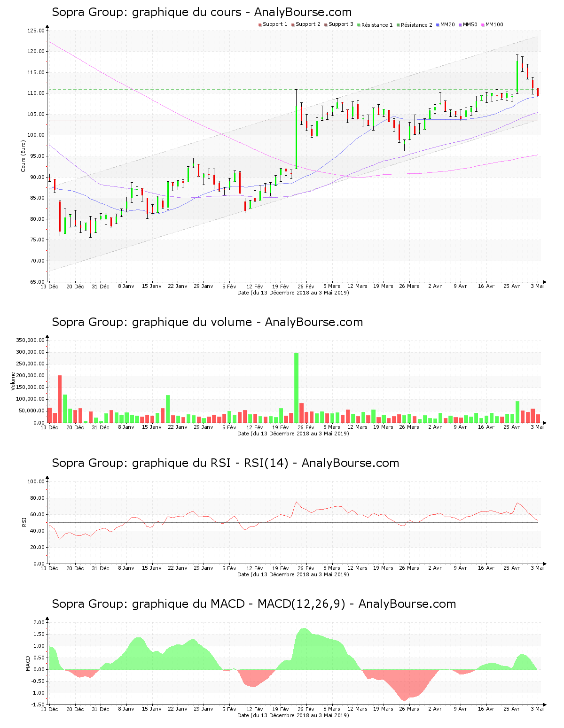Click the 80.00 RSI axis label
Screen dimensions: 564x728
[x=37, y=498]
